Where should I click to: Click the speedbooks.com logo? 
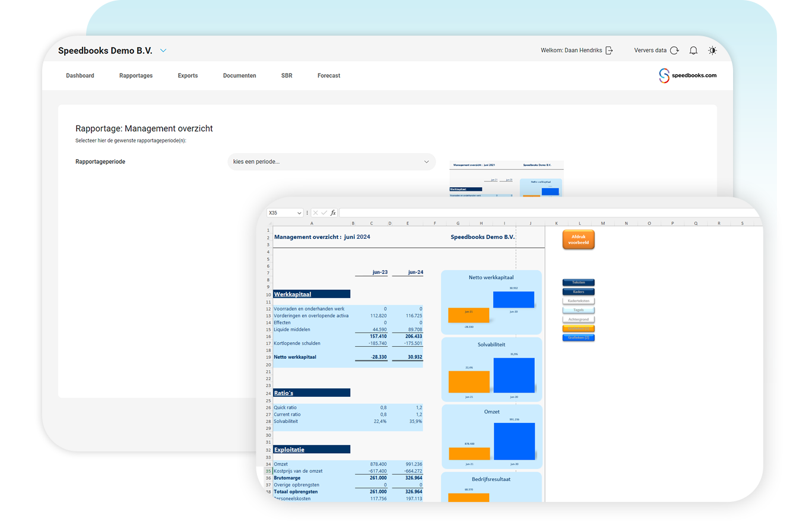pos(687,76)
